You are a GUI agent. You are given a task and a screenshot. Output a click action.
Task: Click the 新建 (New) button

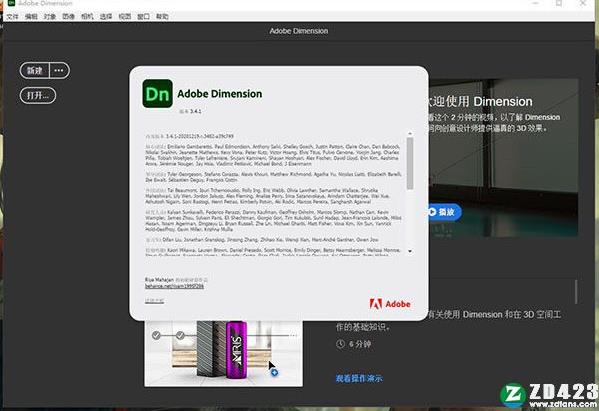[x=35, y=71]
